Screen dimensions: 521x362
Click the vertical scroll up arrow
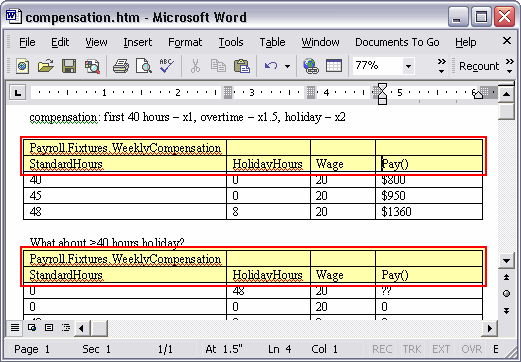pyautogui.click(x=506, y=94)
